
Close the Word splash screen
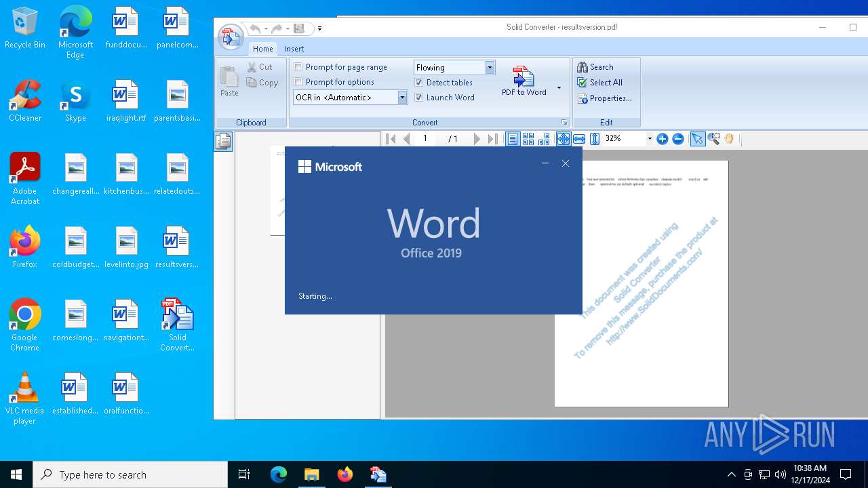pyautogui.click(x=566, y=163)
